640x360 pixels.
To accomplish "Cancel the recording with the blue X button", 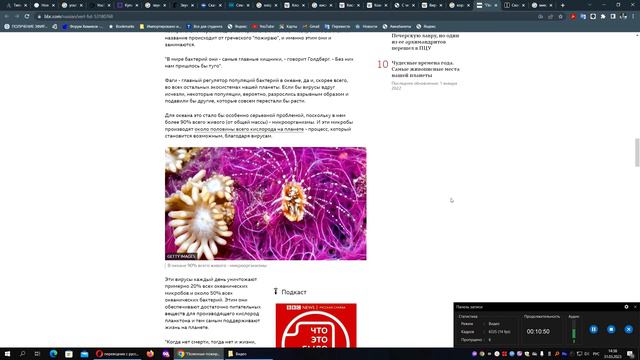I will [x=628, y=329].
